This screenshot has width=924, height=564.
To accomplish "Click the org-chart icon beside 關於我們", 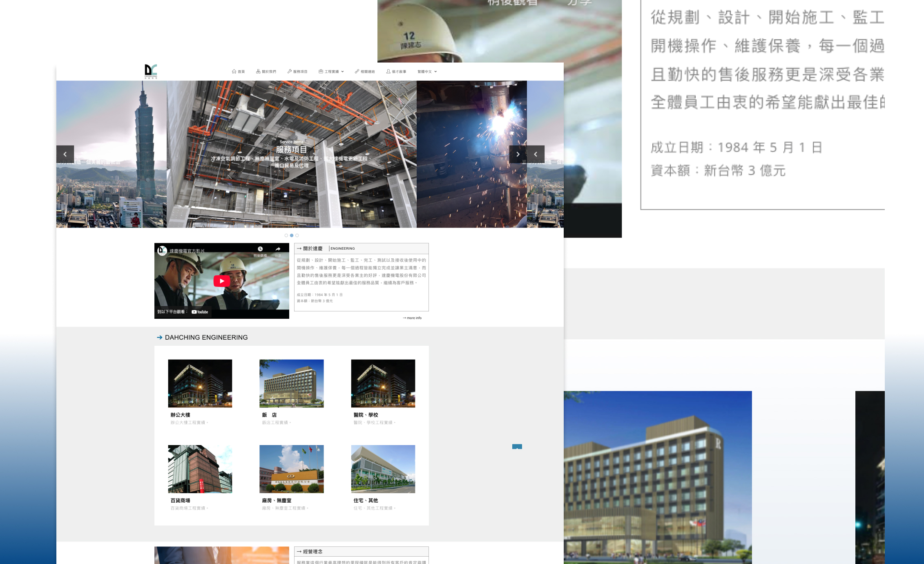I will pos(258,72).
